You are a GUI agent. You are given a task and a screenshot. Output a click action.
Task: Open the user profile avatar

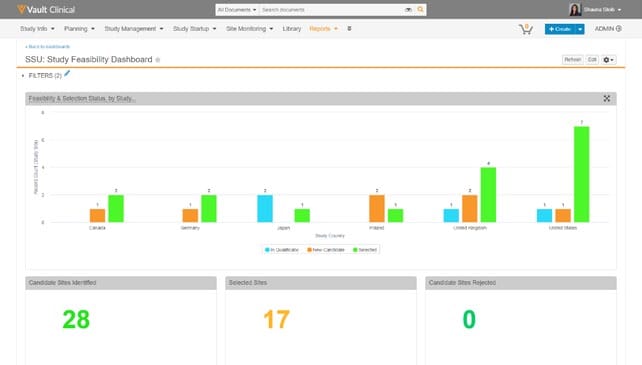coord(575,9)
